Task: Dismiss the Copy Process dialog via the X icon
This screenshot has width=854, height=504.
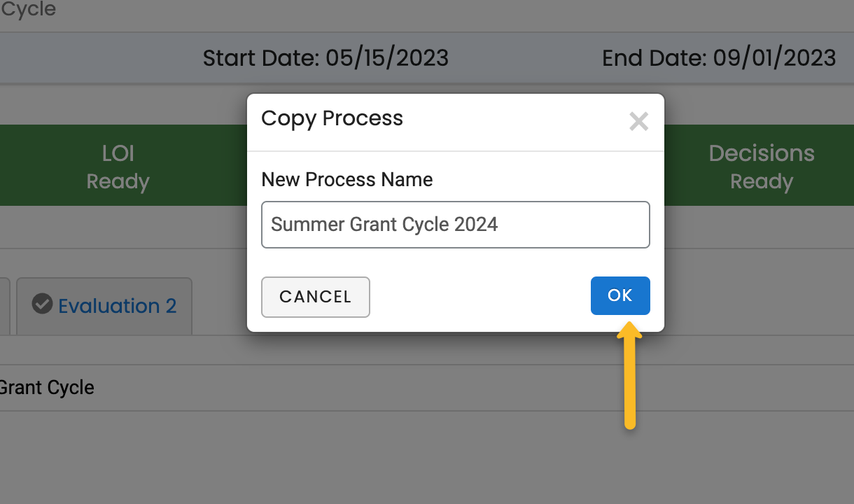Action: coord(638,120)
